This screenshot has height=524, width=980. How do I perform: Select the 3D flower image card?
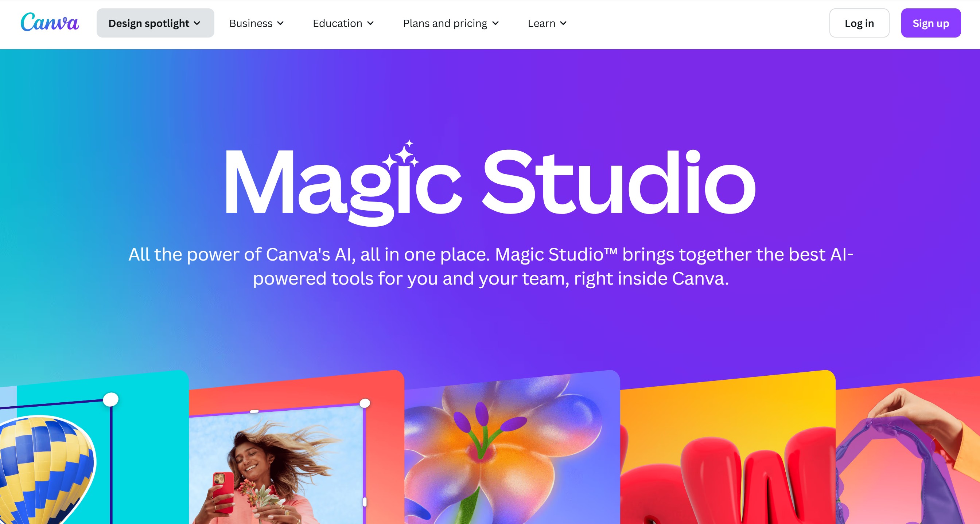(512, 449)
